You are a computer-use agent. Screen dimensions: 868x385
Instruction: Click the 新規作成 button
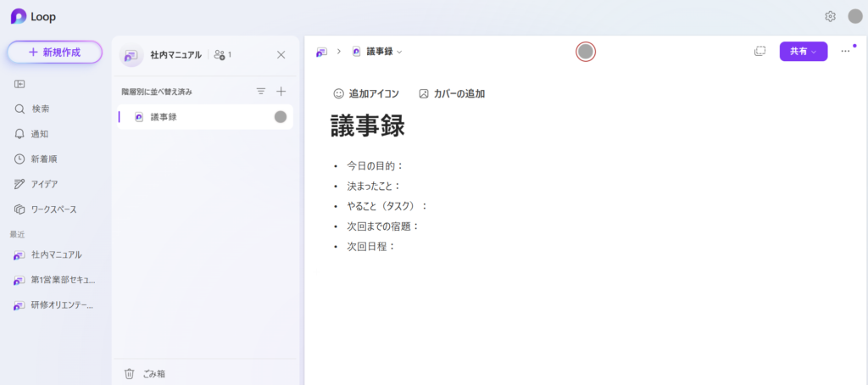point(54,52)
